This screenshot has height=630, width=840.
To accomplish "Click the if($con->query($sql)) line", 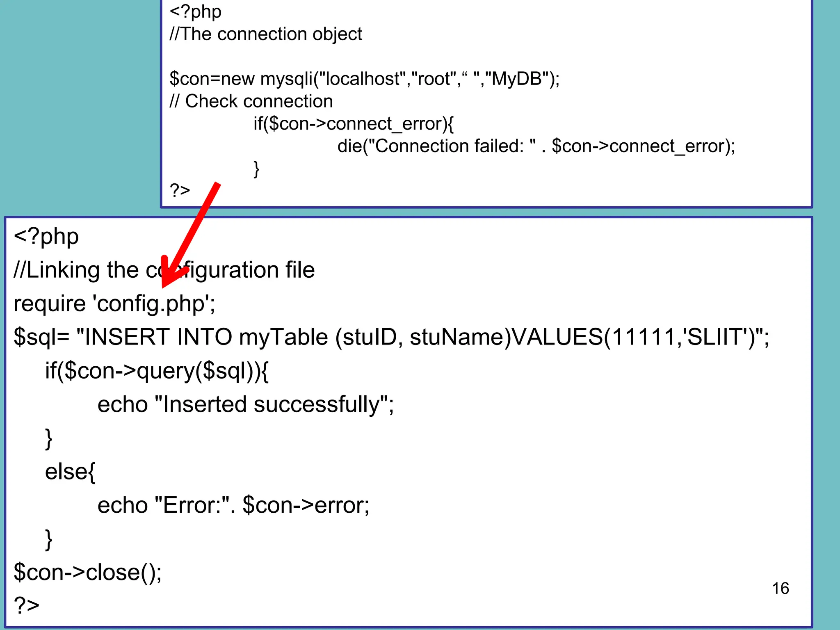I will [x=157, y=371].
